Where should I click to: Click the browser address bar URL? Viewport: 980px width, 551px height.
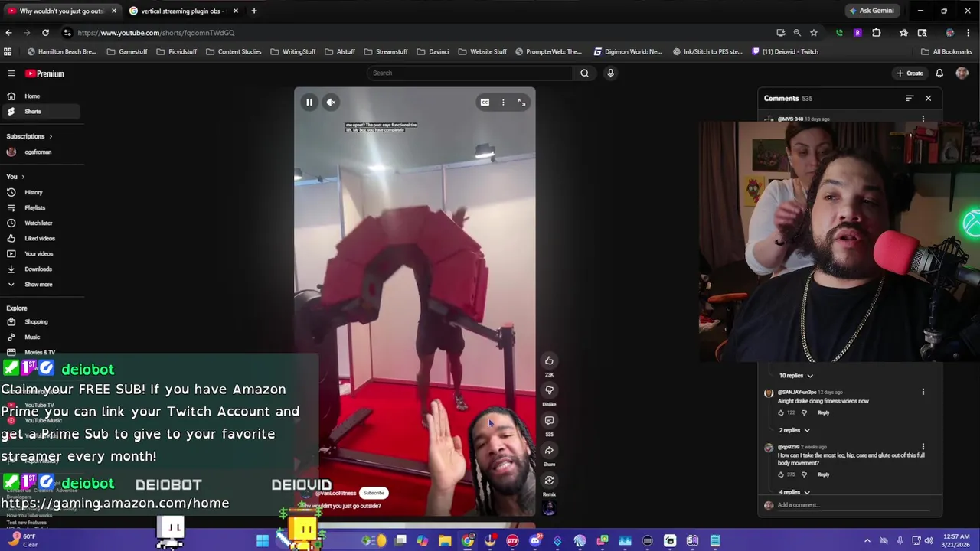tap(155, 33)
